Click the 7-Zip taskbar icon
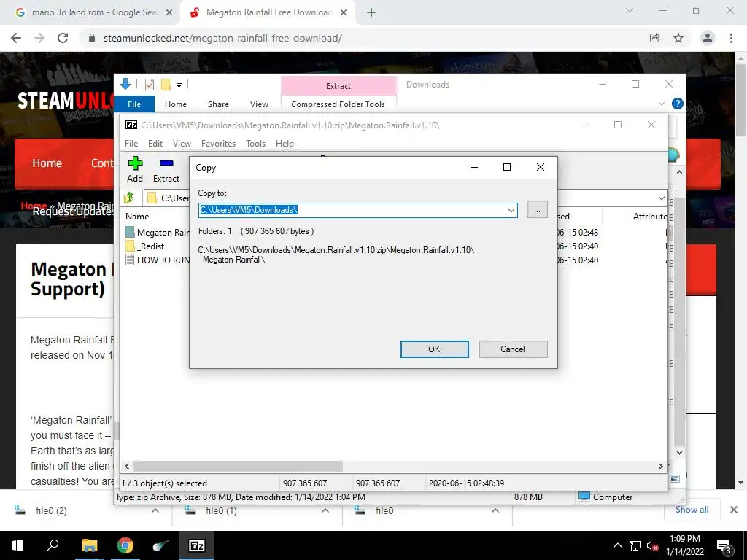 pos(197,545)
